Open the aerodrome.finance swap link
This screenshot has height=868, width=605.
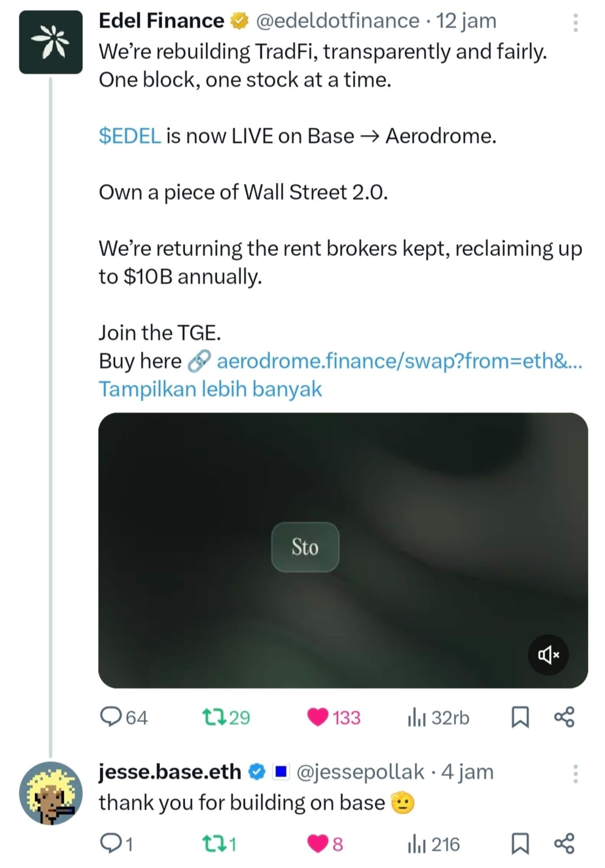pos(399,361)
